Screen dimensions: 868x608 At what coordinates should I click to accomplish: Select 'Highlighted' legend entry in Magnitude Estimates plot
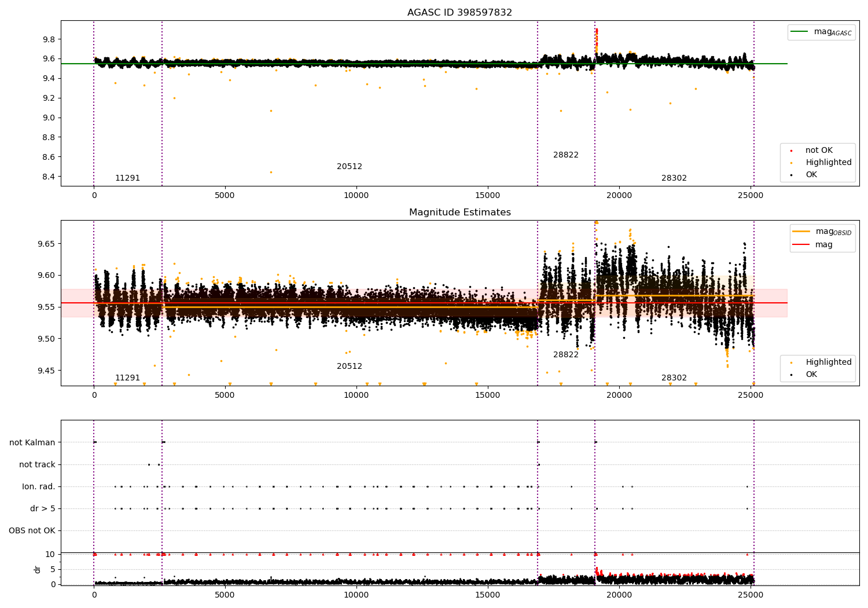[x=829, y=362]
